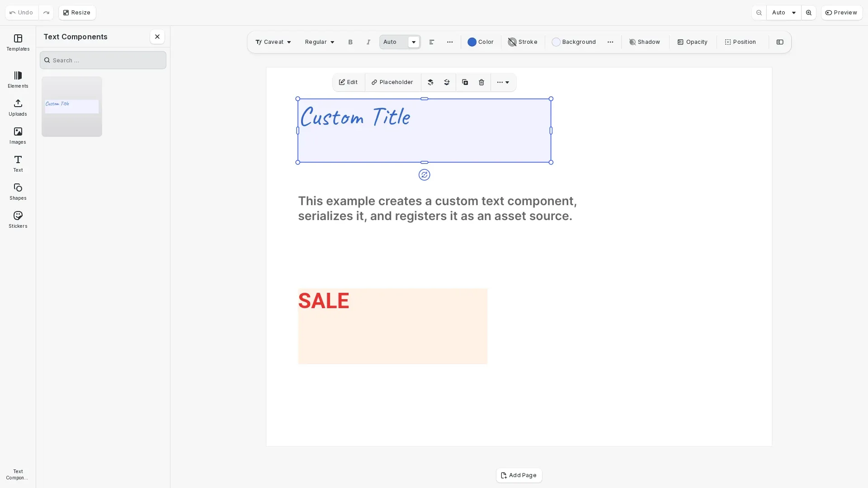Toggle italic formatting on the text
This screenshot has height=488, width=868.
click(368, 42)
